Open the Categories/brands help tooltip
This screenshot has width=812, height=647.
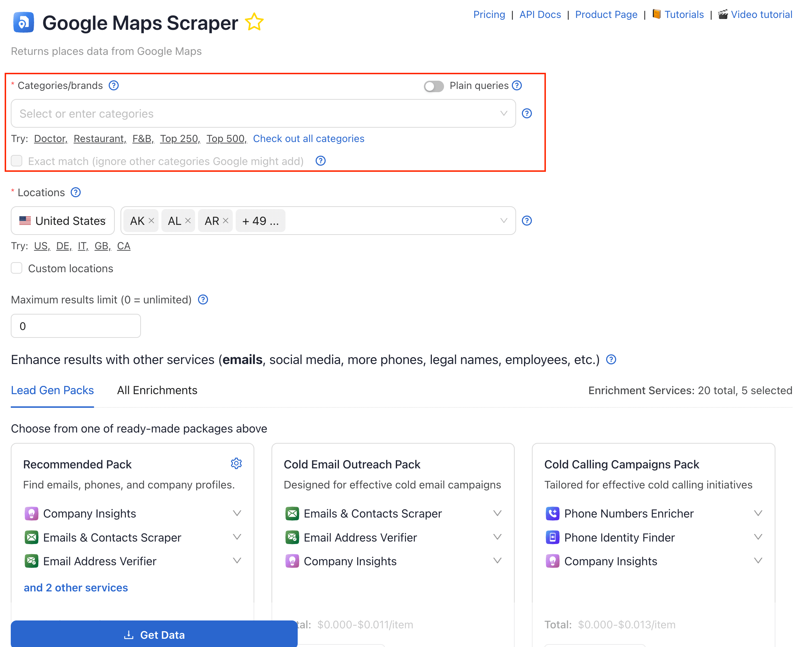(x=113, y=85)
